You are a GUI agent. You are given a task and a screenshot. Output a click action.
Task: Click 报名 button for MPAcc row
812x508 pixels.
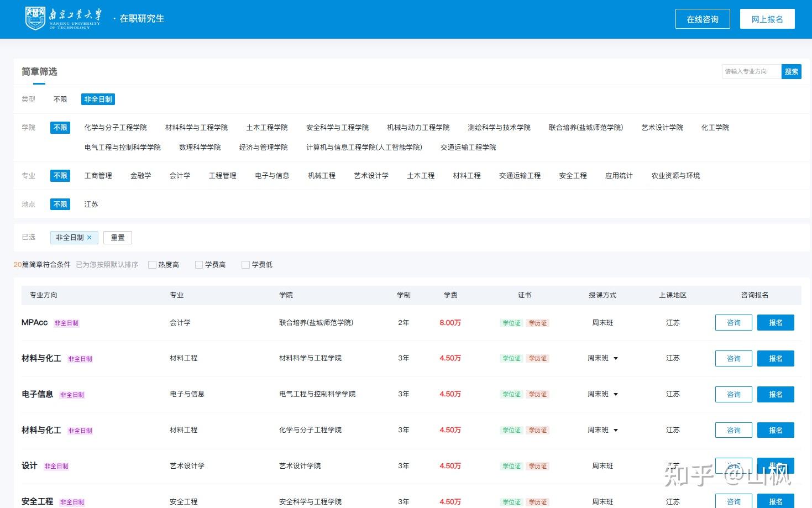(x=776, y=323)
